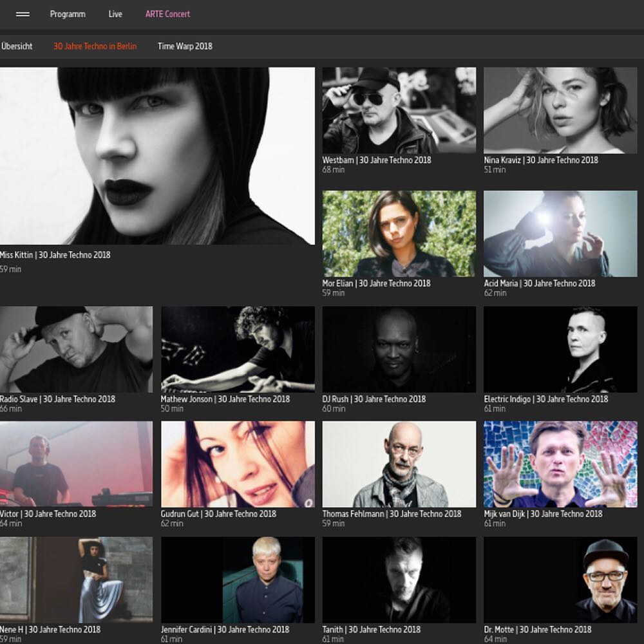Go to the Live section
644x644 pixels.
115,14
